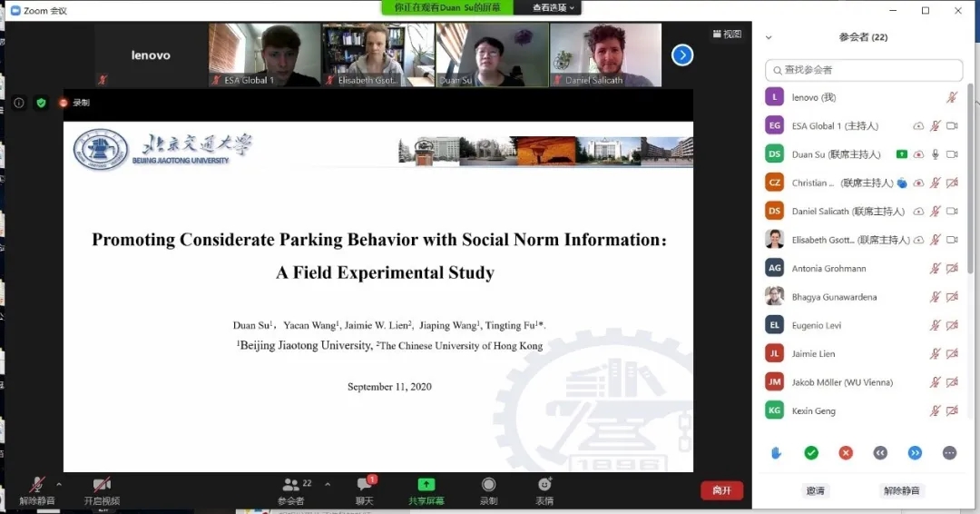Click Antonia Grohmann participant name

click(x=828, y=268)
